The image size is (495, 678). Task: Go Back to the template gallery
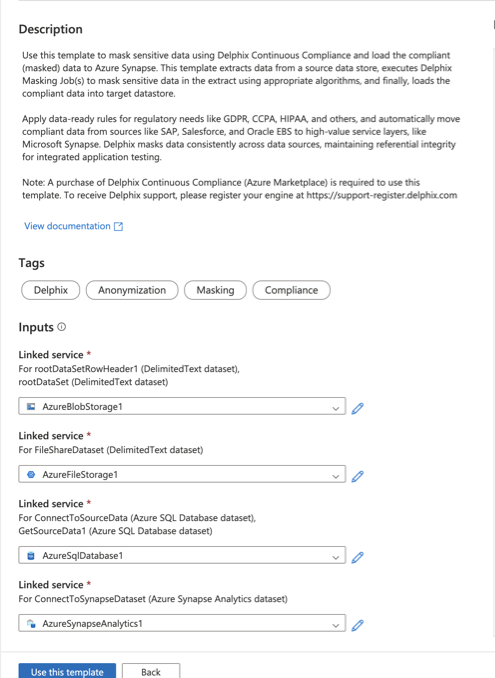point(151,672)
